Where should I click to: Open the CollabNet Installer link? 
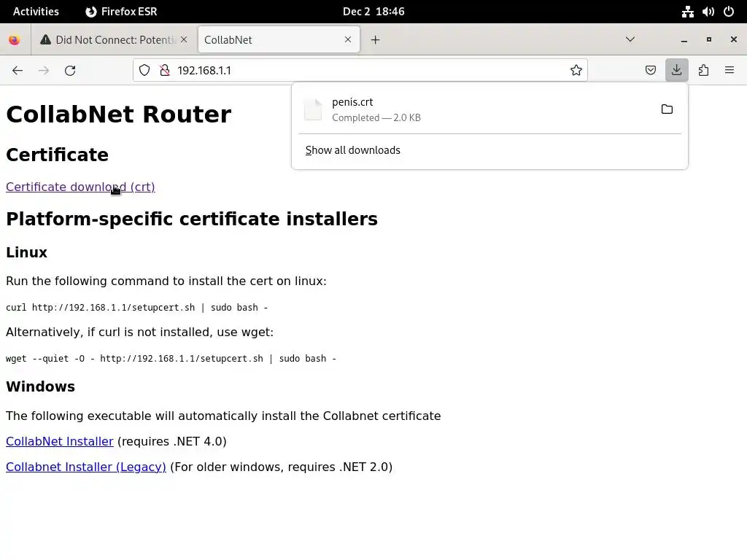60,441
